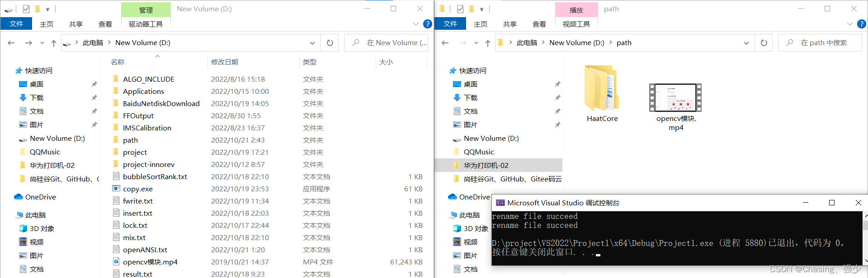The width and height of the screenshot is (868, 278).
Task: Open 快速访问 in left window sidebar
Action: (38, 71)
